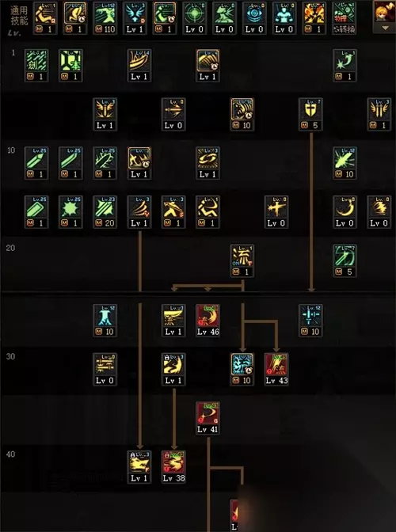Click the green crosshair target skill icon
396x532 pixels.
195,18
